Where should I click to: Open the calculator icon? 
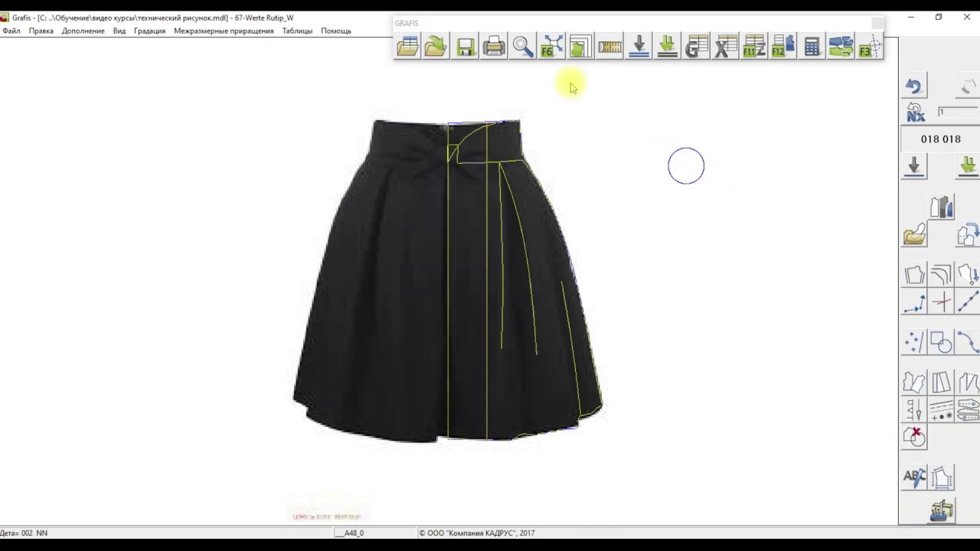[x=812, y=47]
